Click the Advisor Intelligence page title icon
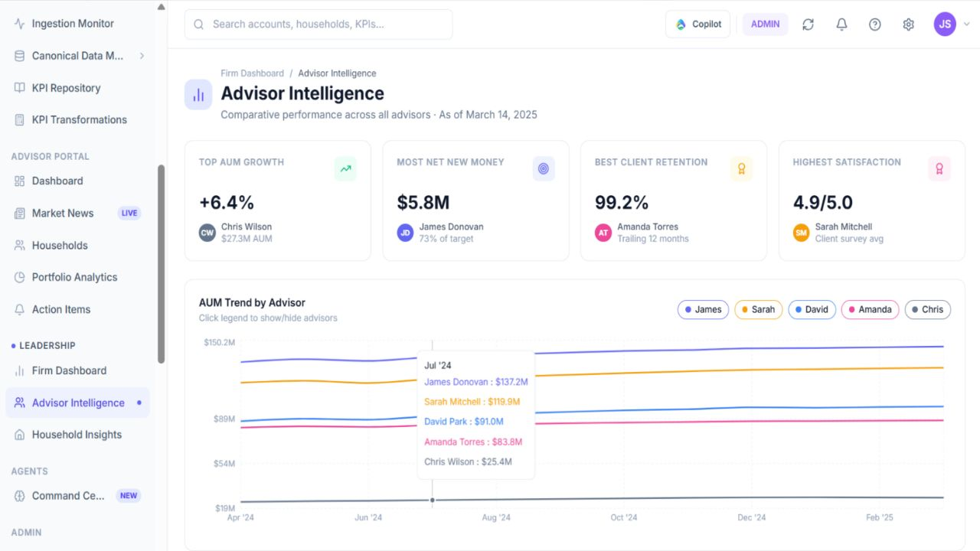Image resolution: width=980 pixels, height=551 pixels. (x=198, y=95)
